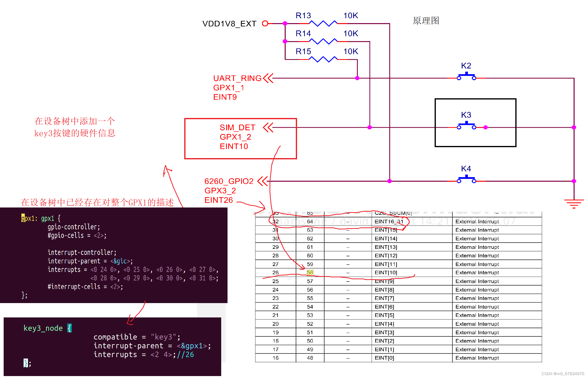Click the &gic reference in the gpx1 code
588x378 pixels.
[x=120, y=261]
